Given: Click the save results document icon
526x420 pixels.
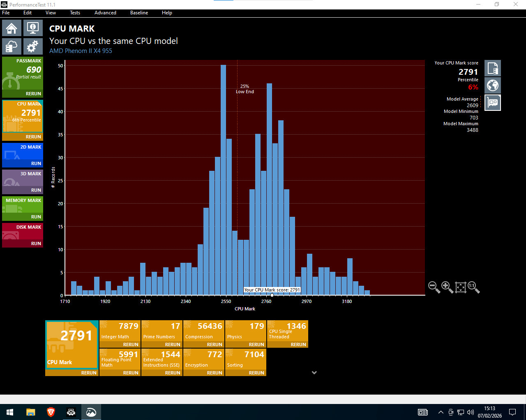Looking at the screenshot, I should pos(493,68).
